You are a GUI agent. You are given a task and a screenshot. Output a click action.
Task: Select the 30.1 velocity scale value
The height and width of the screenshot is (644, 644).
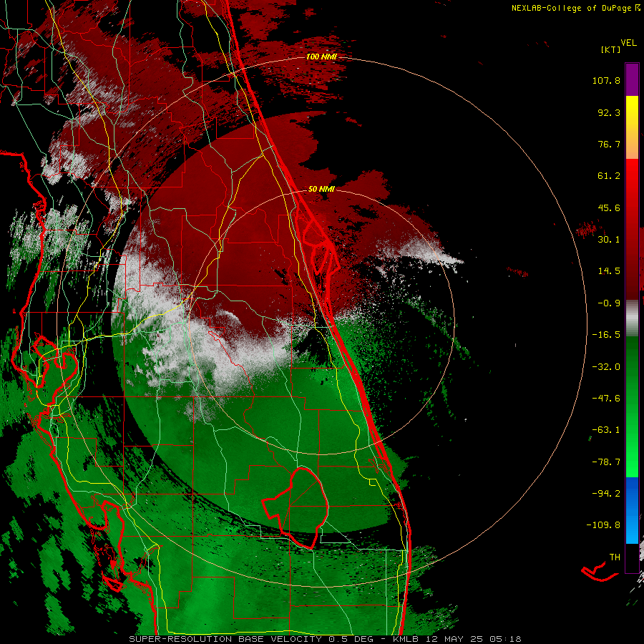609,240
